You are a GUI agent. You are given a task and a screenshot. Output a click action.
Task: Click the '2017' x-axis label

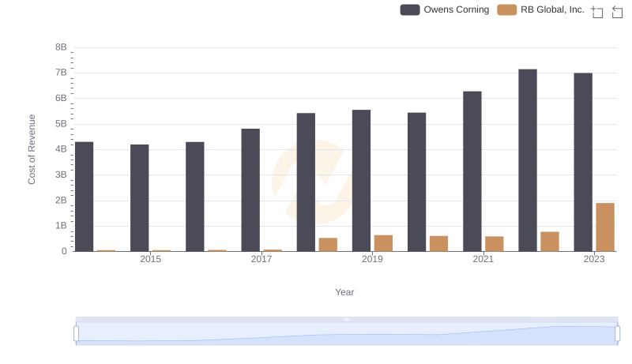click(x=261, y=259)
